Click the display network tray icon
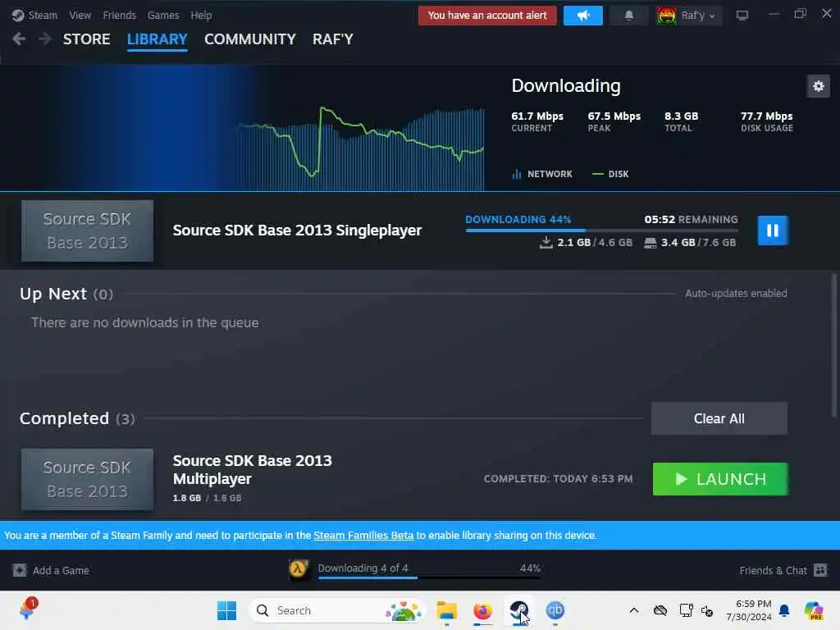The image size is (840, 630). pyautogui.click(x=686, y=610)
